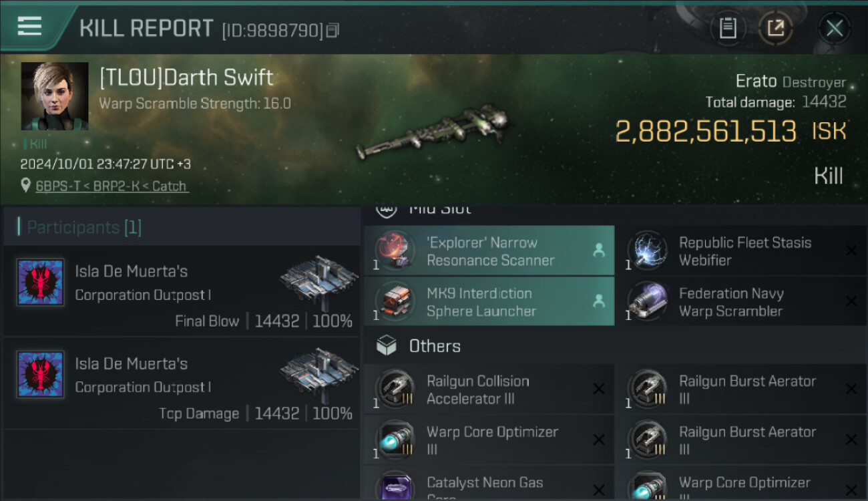This screenshot has width=868, height=501.
Task: Open the hamburger main menu
Action: pos(30,26)
